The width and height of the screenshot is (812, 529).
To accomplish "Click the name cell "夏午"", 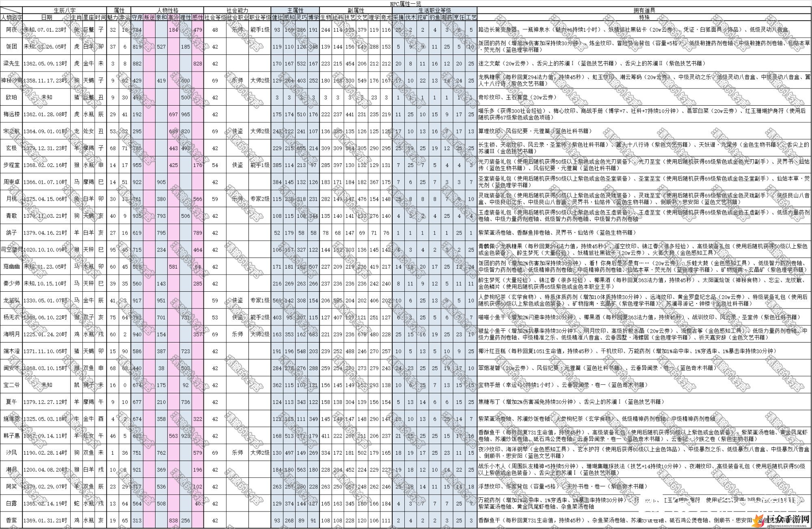I will (11, 402).
